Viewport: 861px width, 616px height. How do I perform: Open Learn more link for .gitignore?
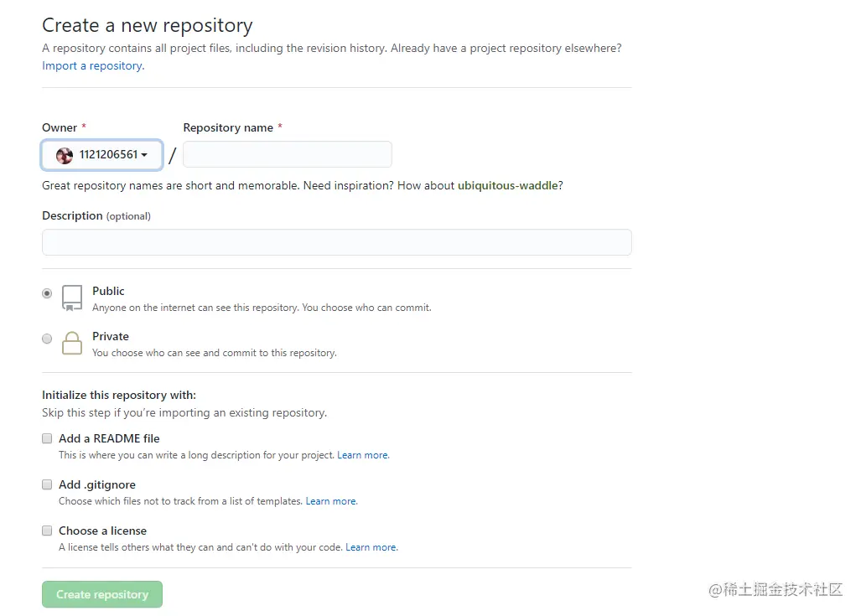(331, 501)
